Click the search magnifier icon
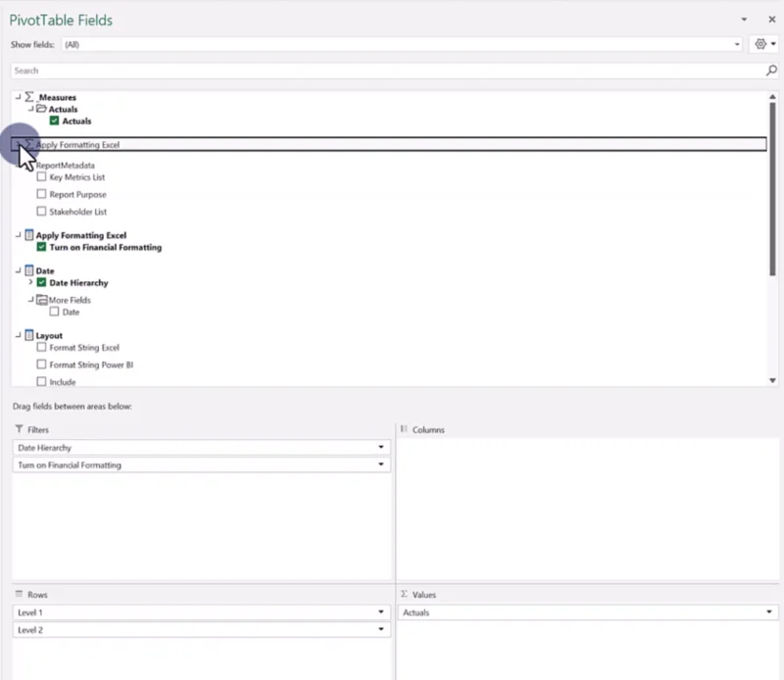 [771, 71]
